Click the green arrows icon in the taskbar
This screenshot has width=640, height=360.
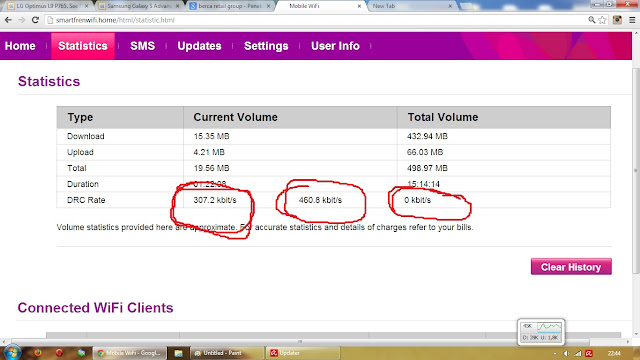coord(81,353)
